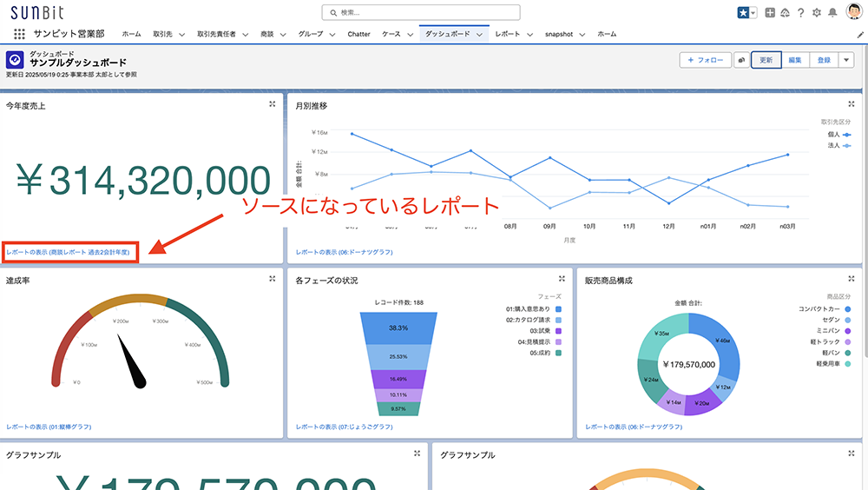Click the search magnifier icon
The height and width of the screenshot is (490, 868).
tap(333, 12)
